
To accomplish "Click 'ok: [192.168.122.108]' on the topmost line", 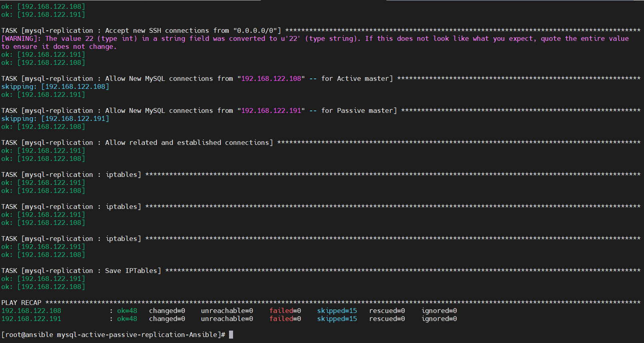I will pyautogui.click(x=43, y=6).
